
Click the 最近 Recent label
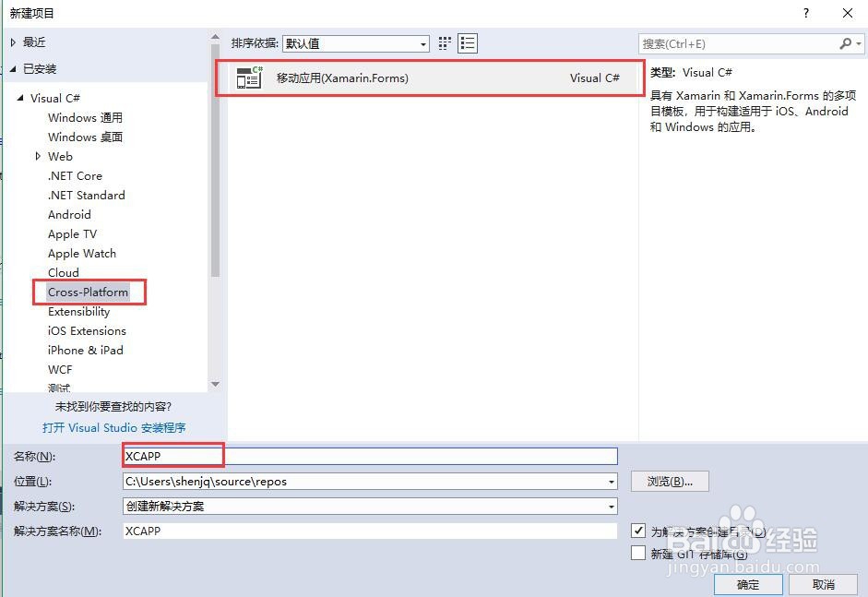34,42
